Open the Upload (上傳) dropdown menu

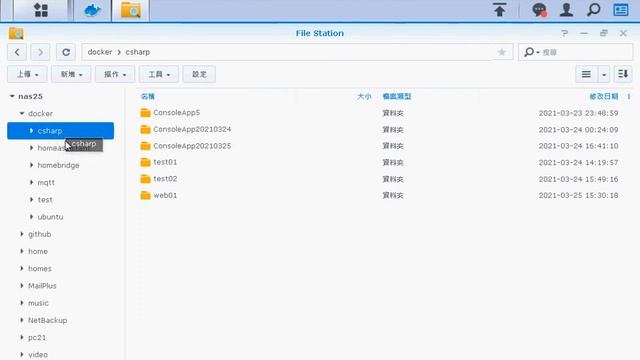coord(27,74)
